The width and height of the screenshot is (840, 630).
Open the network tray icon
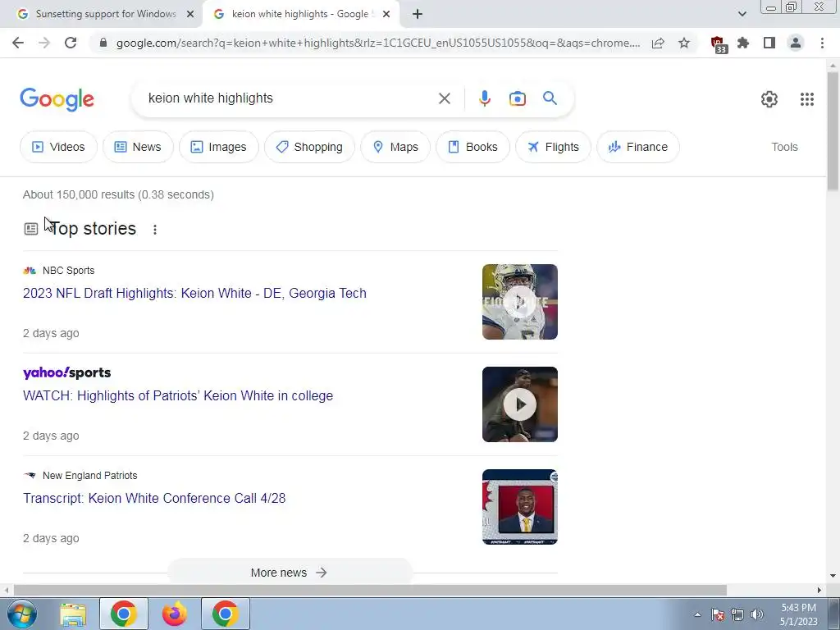point(737,614)
